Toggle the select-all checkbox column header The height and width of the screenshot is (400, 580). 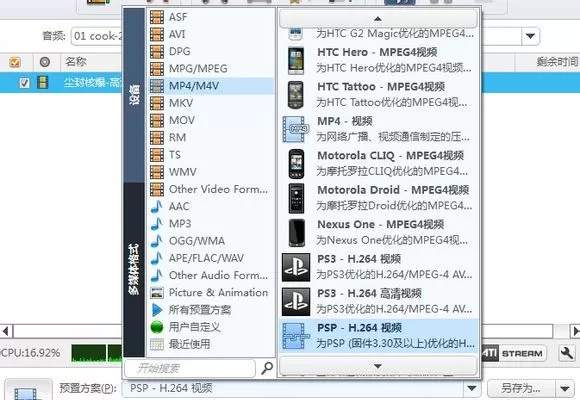click(15, 62)
